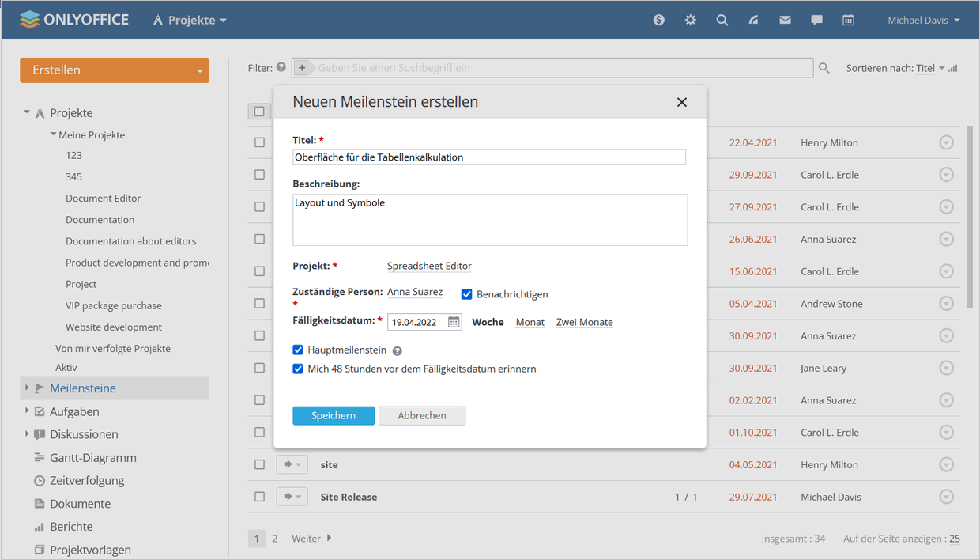Open the mail envelope icon
The height and width of the screenshot is (560, 980).
(x=785, y=20)
